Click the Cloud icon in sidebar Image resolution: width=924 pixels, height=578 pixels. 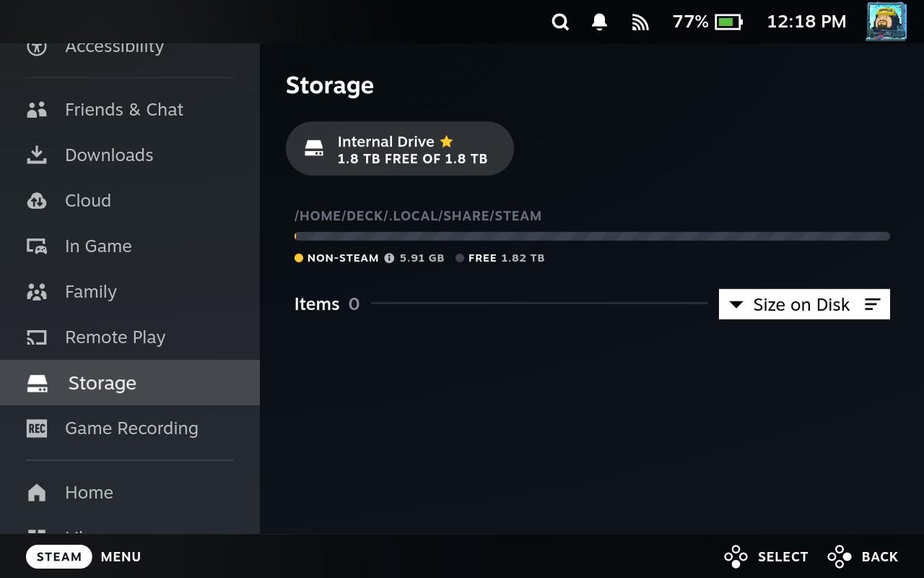tap(37, 201)
